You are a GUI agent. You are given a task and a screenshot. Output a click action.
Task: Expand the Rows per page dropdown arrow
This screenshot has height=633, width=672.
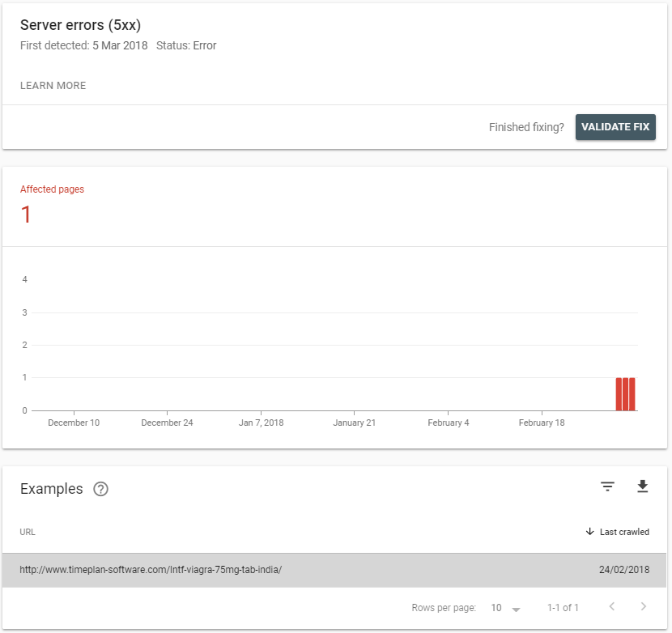[x=516, y=608]
